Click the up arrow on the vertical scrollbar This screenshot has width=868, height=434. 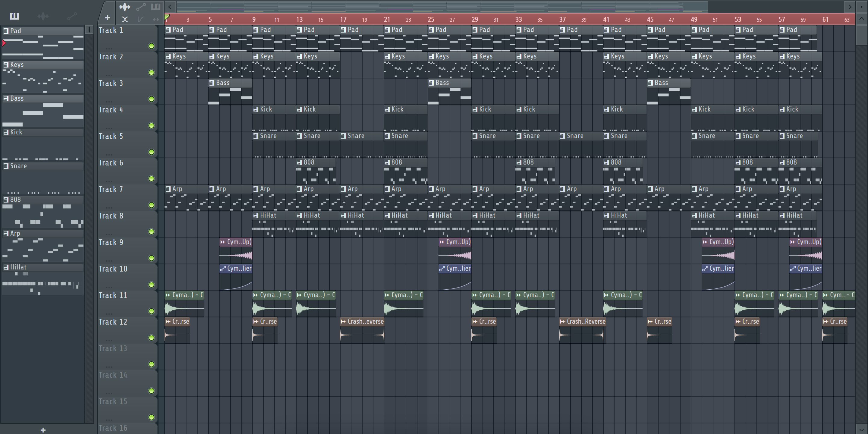pos(862,18)
